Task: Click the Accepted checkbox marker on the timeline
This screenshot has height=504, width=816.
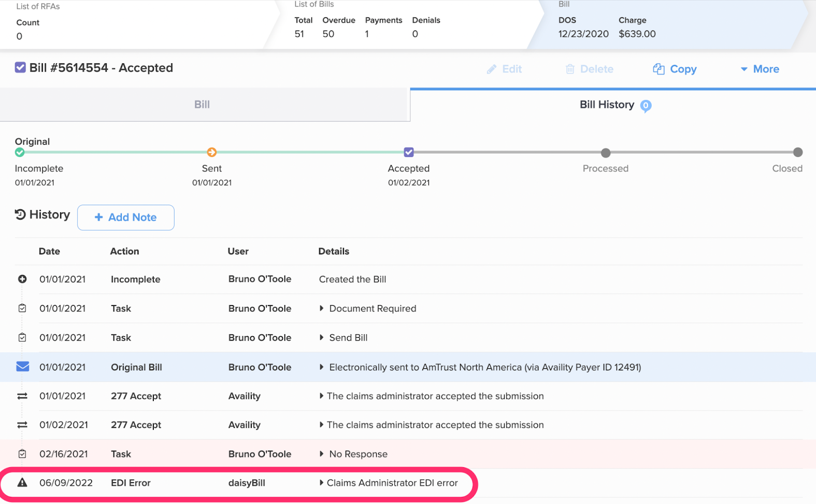Action: [409, 152]
